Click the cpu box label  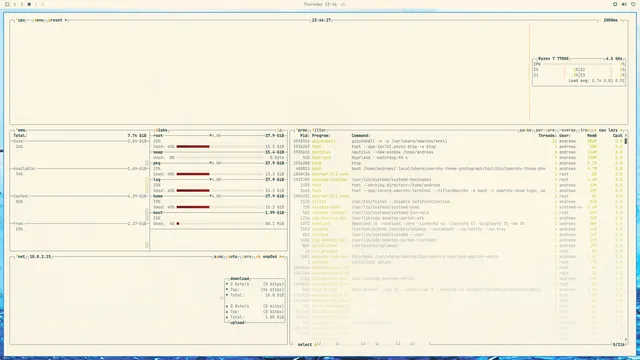pyautogui.click(x=21, y=20)
